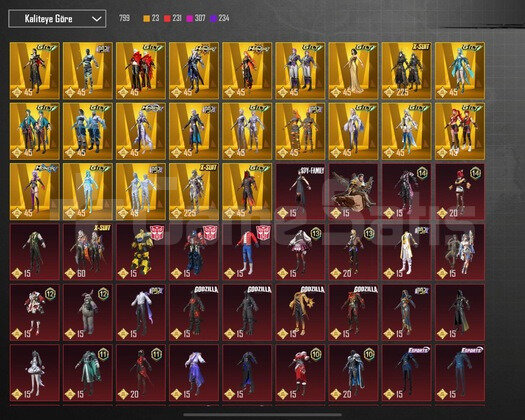The width and height of the screenshot is (525, 420).
Task: Select the red and black hooded gold outfit
Action: (247, 192)
